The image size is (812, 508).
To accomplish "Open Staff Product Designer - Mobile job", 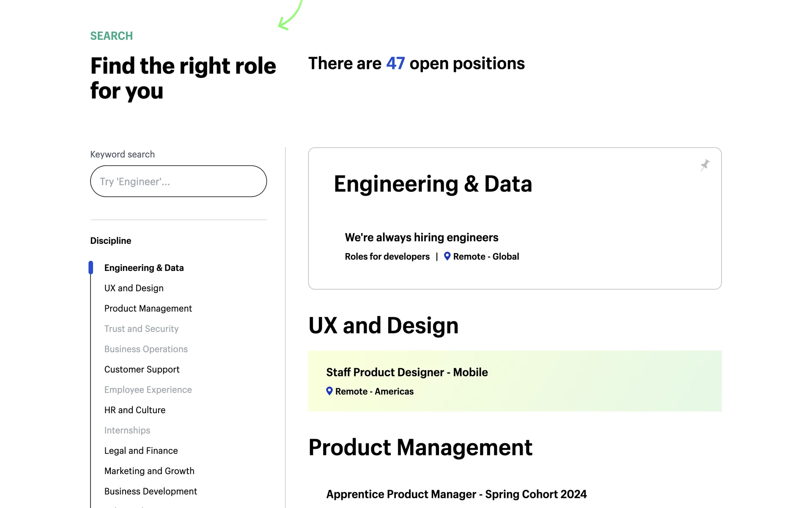I will (x=407, y=373).
